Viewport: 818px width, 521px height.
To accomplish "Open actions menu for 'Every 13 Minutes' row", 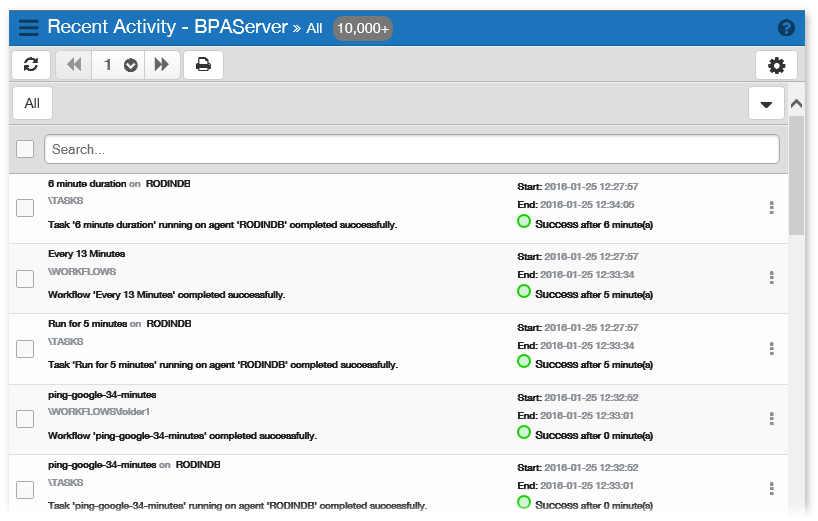I will (771, 278).
